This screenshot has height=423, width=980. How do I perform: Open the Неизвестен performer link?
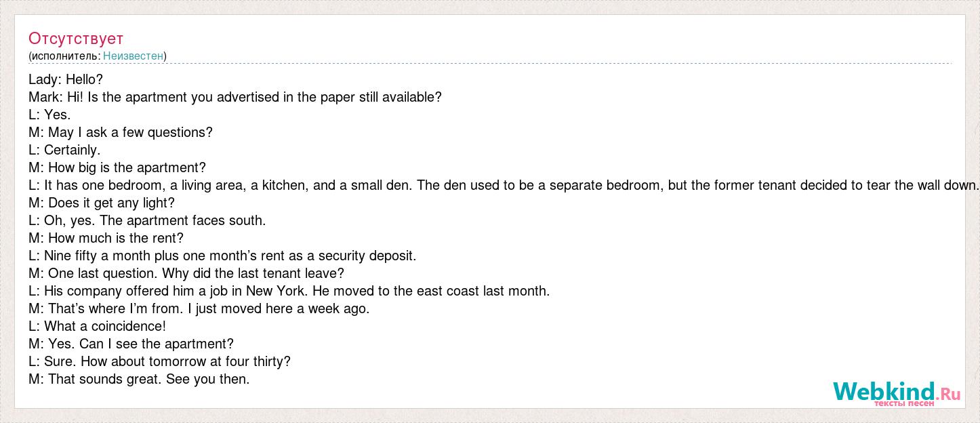pyautogui.click(x=134, y=56)
